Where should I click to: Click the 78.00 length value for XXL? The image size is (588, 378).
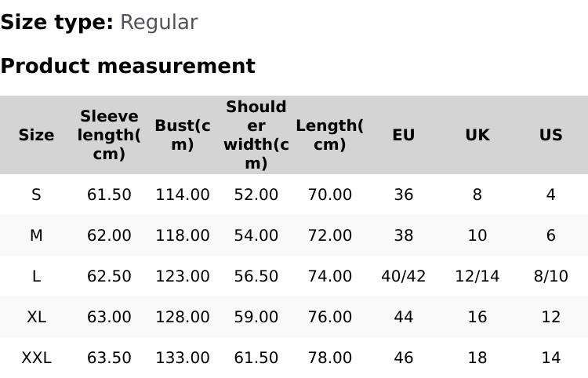(329, 358)
